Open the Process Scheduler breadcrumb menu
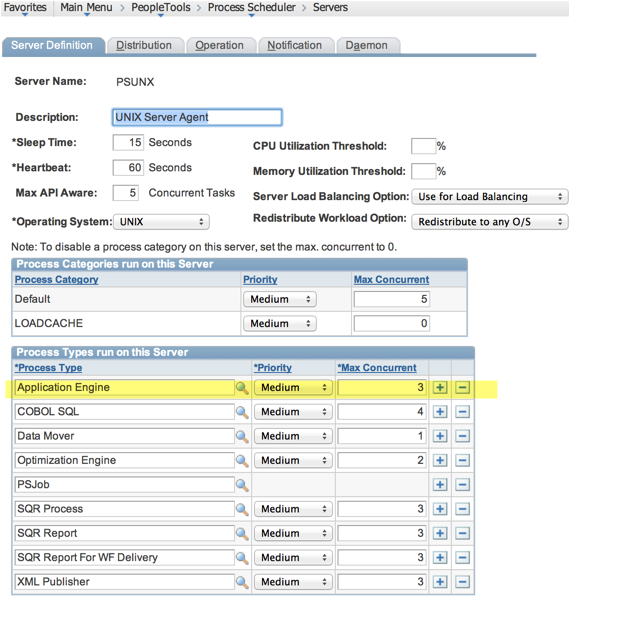The width and height of the screenshot is (641, 619). tap(251, 8)
